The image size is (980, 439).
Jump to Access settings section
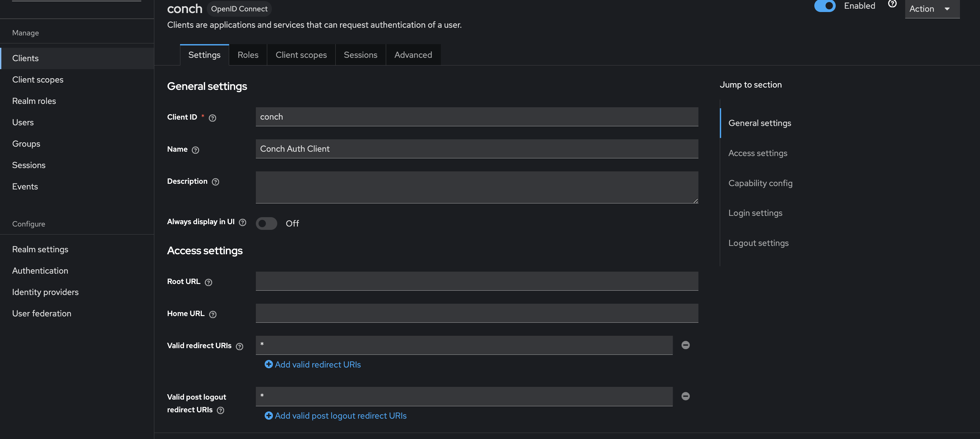tap(758, 153)
